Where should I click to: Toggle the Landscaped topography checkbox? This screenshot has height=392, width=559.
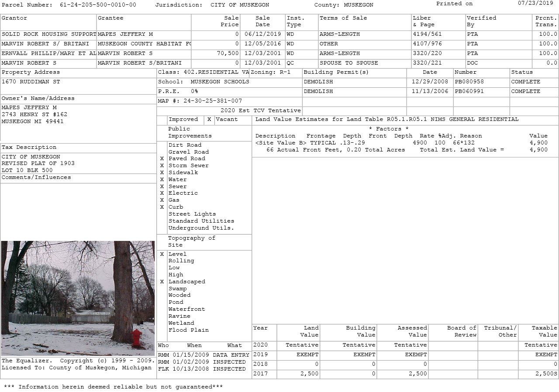tap(162, 282)
